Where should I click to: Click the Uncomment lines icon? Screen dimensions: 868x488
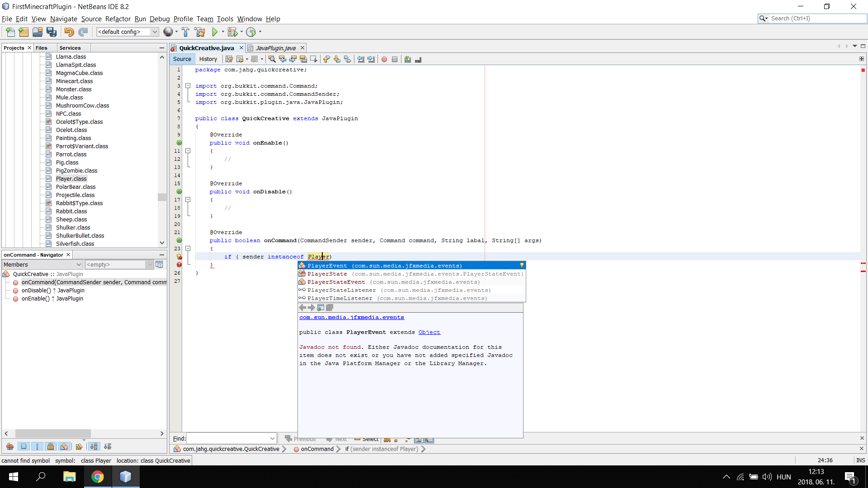tap(418, 59)
